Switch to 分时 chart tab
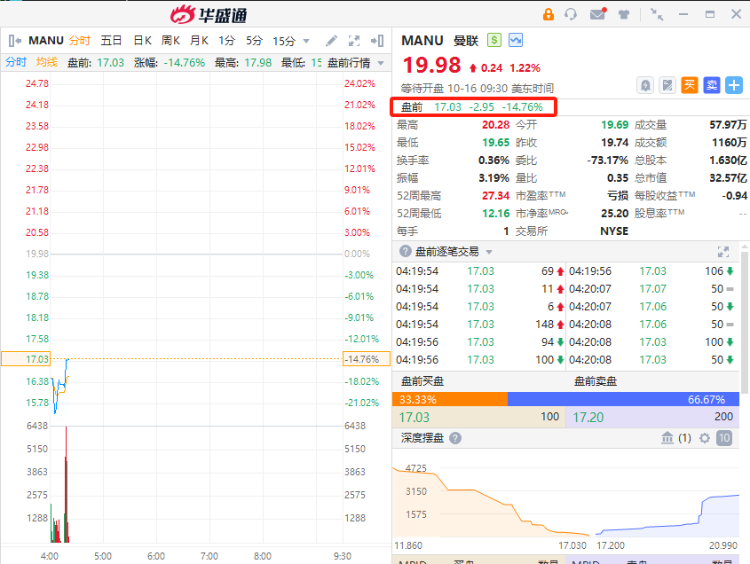This screenshot has width=750, height=564. [x=79, y=41]
